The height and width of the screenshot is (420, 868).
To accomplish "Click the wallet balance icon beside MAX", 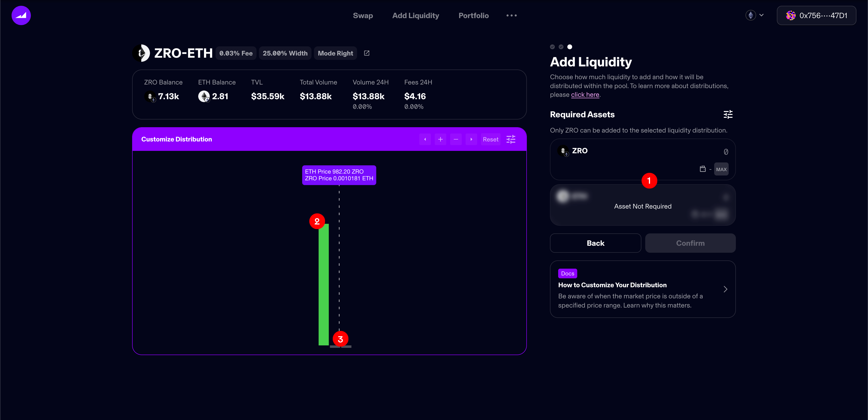I will coord(703,169).
